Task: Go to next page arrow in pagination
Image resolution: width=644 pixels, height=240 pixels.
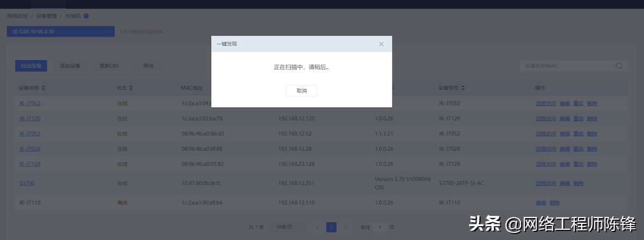Action: (346, 228)
